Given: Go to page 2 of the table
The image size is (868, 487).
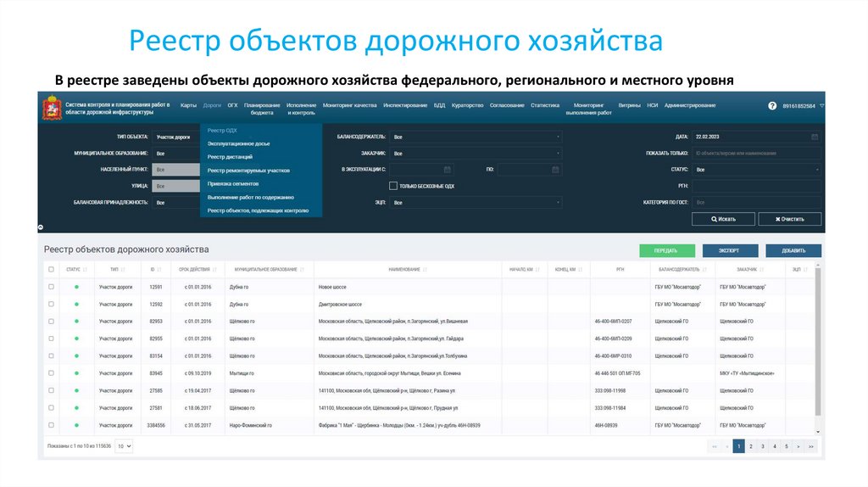Looking at the screenshot, I should point(751,446).
